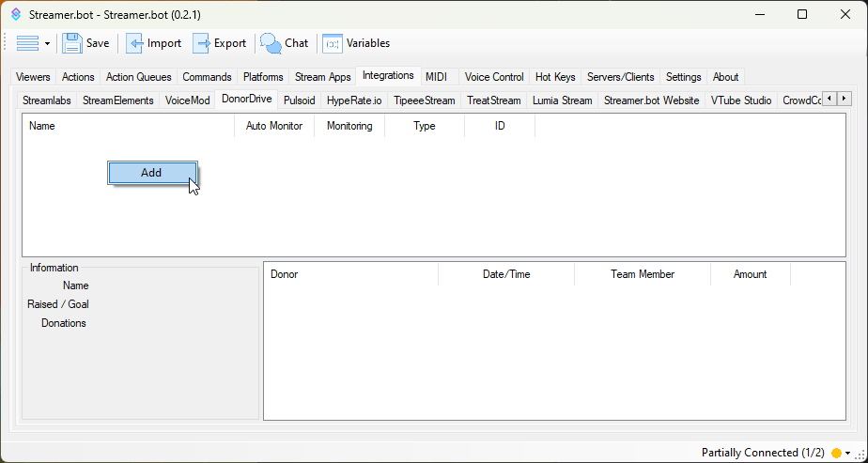
Task: Click the Export arrow icon
Action: (201, 43)
